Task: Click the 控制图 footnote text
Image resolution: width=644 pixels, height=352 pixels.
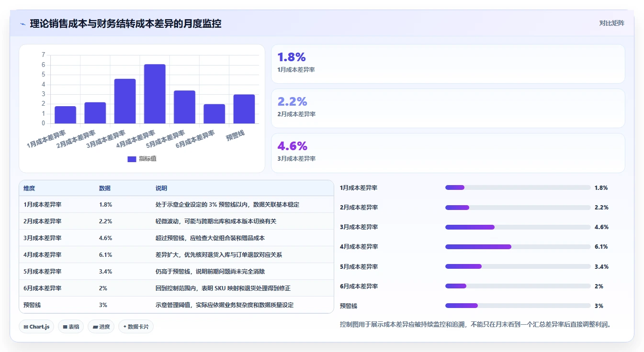Action: point(475,325)
